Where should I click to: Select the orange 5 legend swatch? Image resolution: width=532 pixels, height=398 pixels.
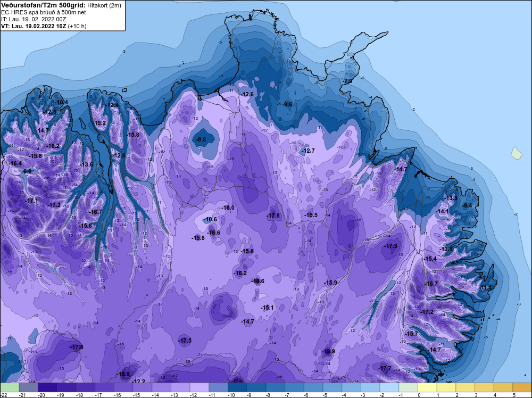click(x=522, y=387)
